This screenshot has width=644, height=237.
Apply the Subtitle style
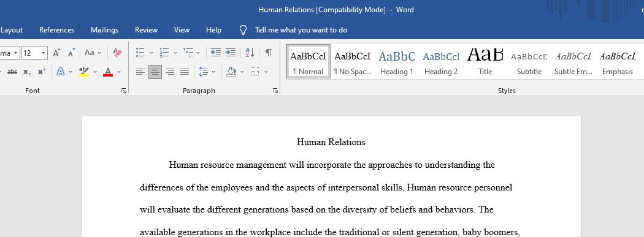coord(529,61)
